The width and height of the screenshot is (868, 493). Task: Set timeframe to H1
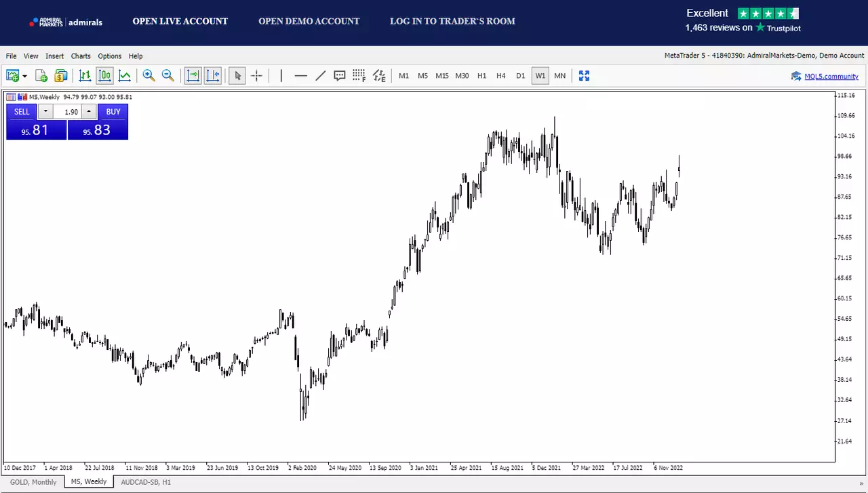[481, 76]
